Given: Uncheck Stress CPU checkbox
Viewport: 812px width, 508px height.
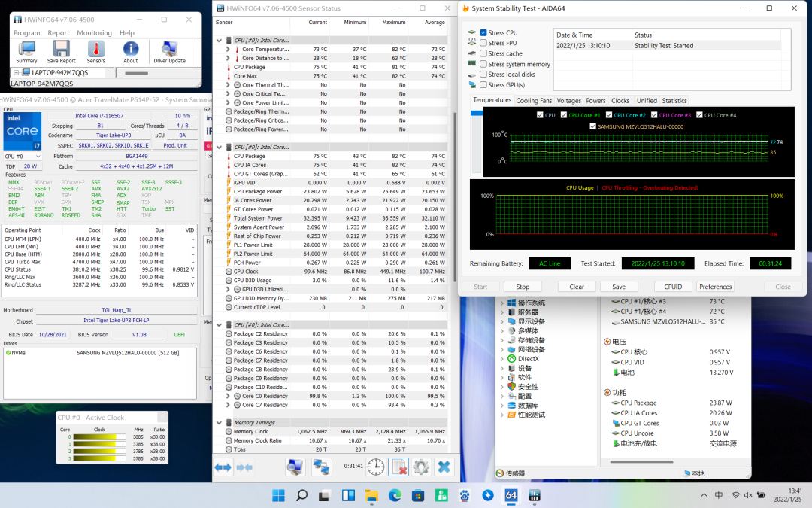Looking at the screenshot, I should click(x=483, y=32).
